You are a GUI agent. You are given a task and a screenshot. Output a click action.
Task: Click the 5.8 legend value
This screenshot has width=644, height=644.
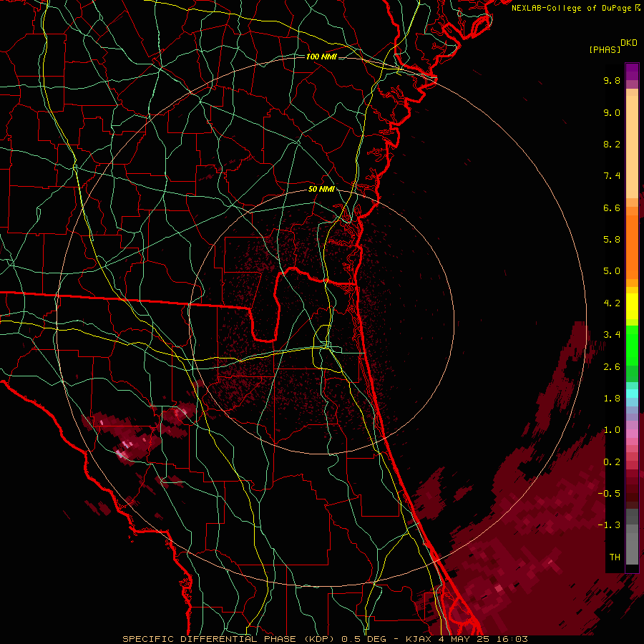(612, 240)
